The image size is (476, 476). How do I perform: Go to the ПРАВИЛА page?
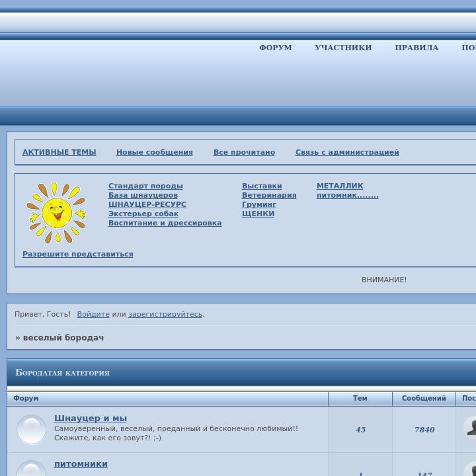(x=416, y=48)
